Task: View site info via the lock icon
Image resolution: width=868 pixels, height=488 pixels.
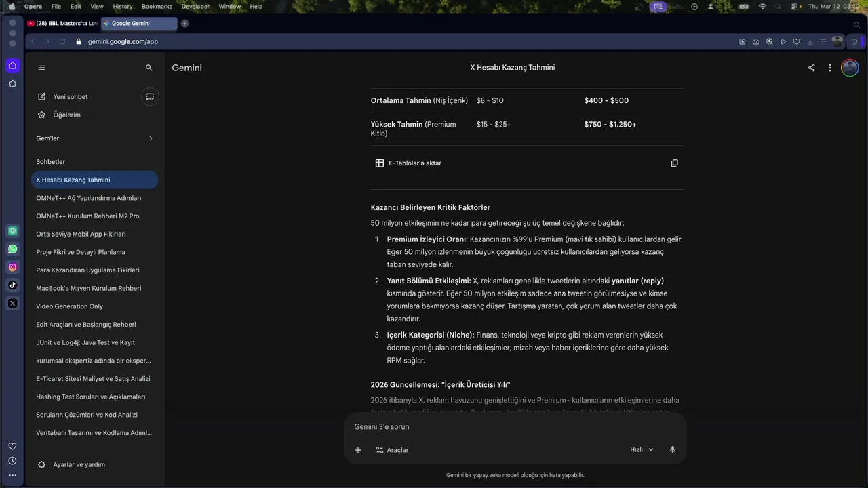Action: [79, 41]
